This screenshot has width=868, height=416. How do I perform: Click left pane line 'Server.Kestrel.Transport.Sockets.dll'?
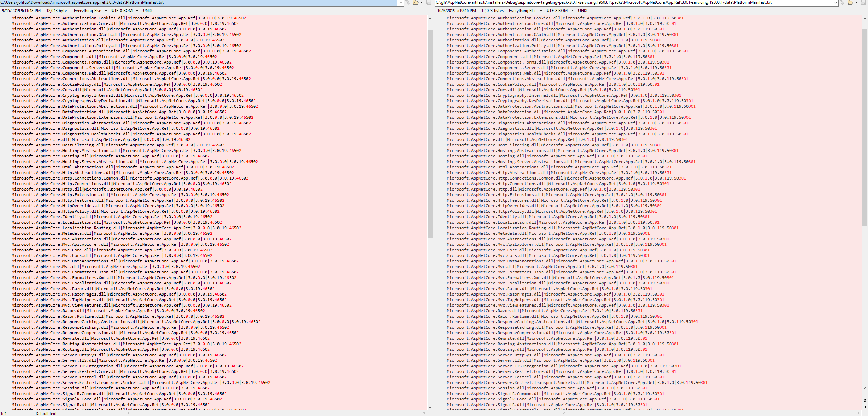coord(141,383)
